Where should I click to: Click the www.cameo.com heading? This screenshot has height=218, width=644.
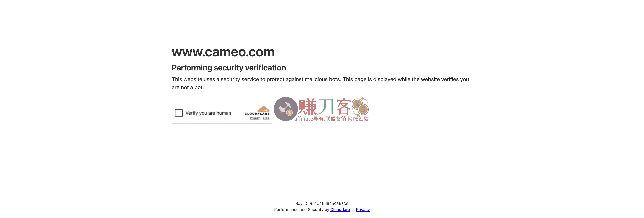click(223, 52)
